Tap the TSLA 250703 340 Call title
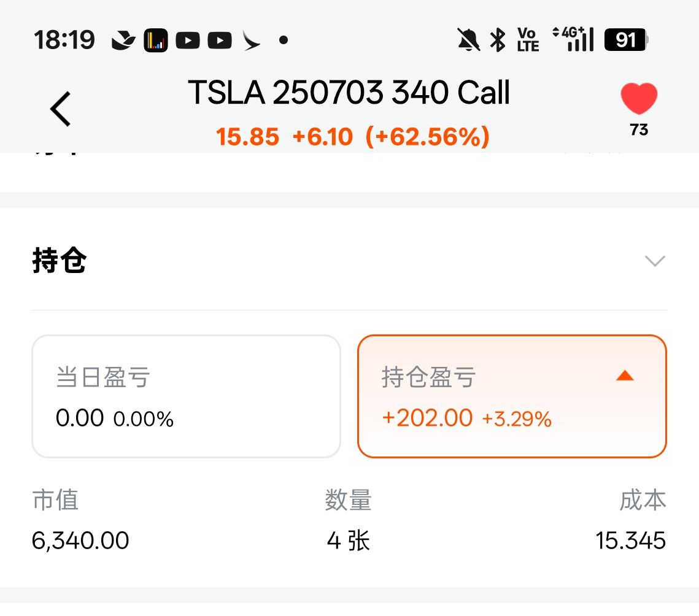 [x=349, y=93]
